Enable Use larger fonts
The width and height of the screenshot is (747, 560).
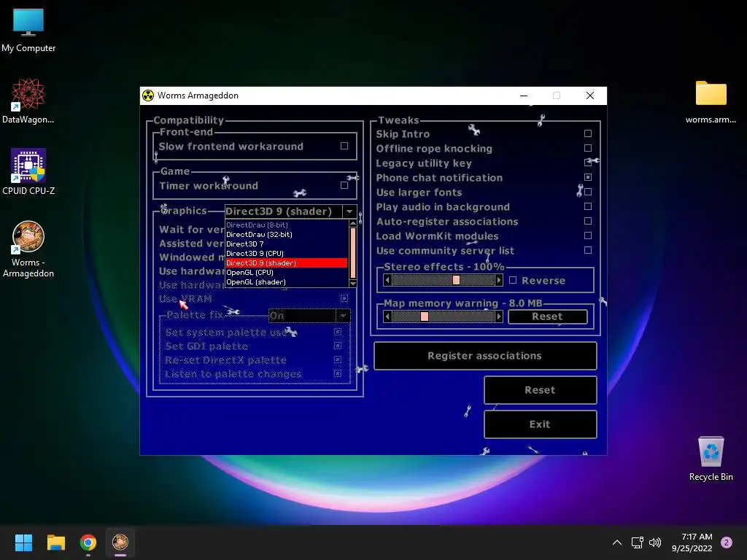pos(588,192)
